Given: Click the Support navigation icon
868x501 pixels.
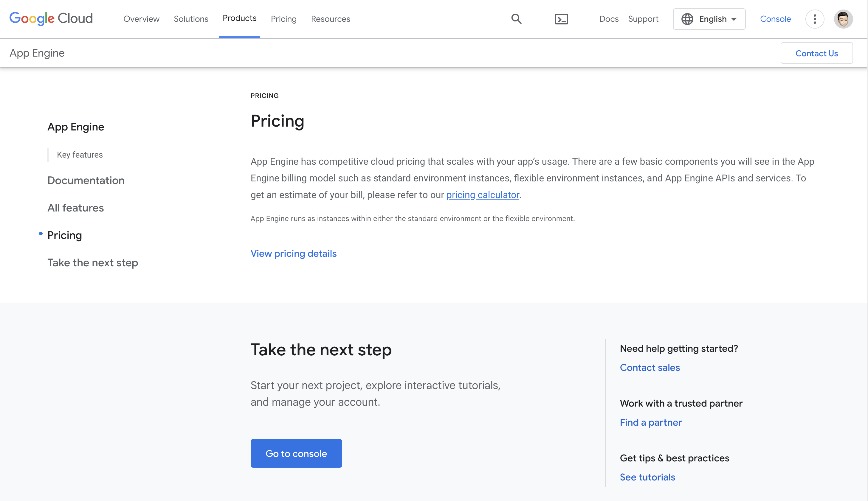Looking at the screenshot, I should pos(644,19).
